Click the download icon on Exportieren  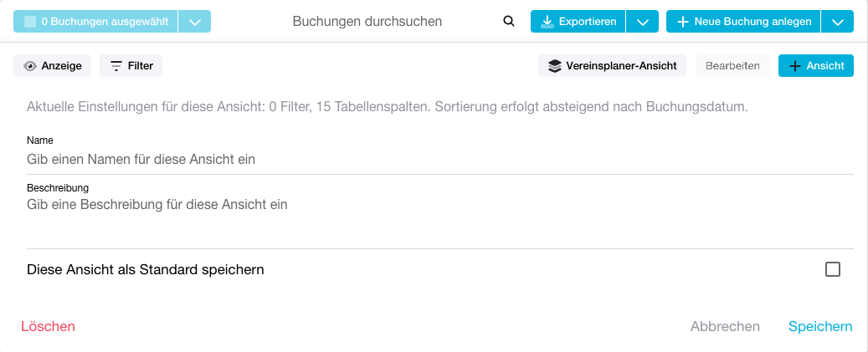pyautogui.click(x=547, y=22)
